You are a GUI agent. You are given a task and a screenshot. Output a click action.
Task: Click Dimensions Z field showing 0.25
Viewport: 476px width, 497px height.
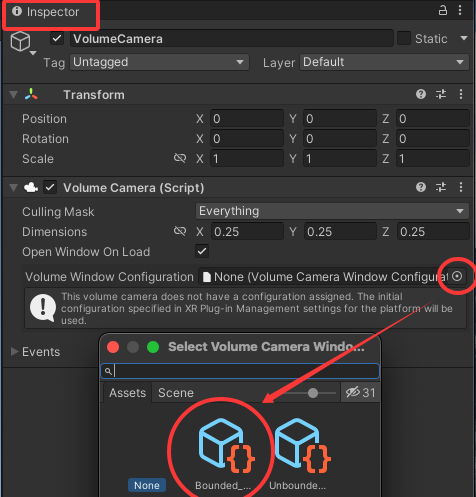click(433, 232)
